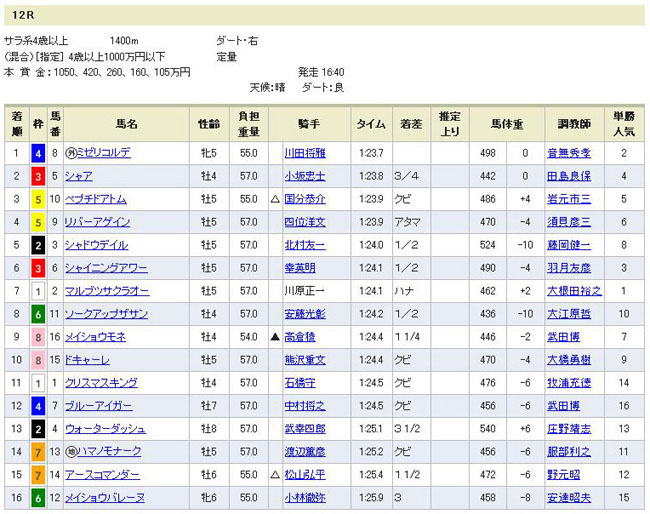
Task: Click the blue frame 4 box for ミゼリコルデ
Action: click(x=37, y=153)
